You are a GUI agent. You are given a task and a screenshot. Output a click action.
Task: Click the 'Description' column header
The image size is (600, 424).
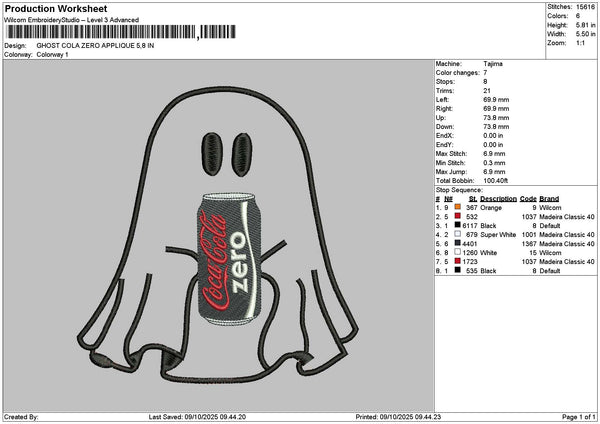click(x=498, y=199)
